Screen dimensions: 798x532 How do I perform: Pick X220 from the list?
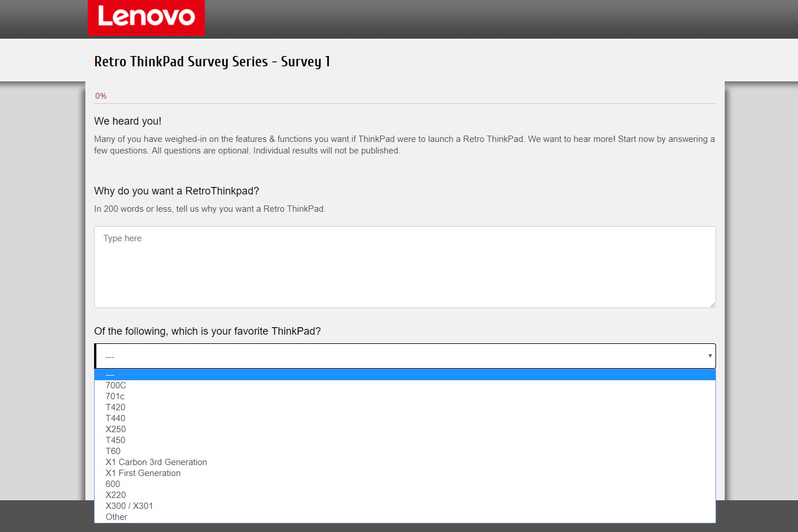tap(404, 495)
